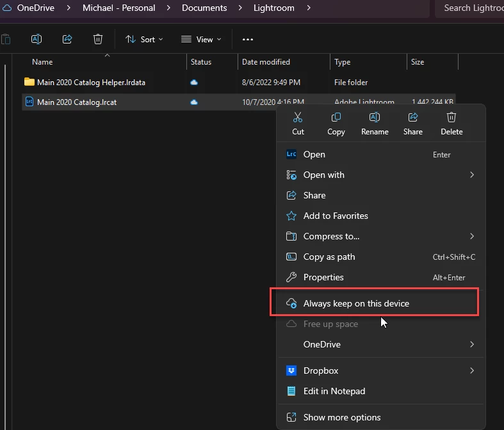Choose Open from the context menu
Viewport: 504px width, 430px height.
[x=381, y=154]
